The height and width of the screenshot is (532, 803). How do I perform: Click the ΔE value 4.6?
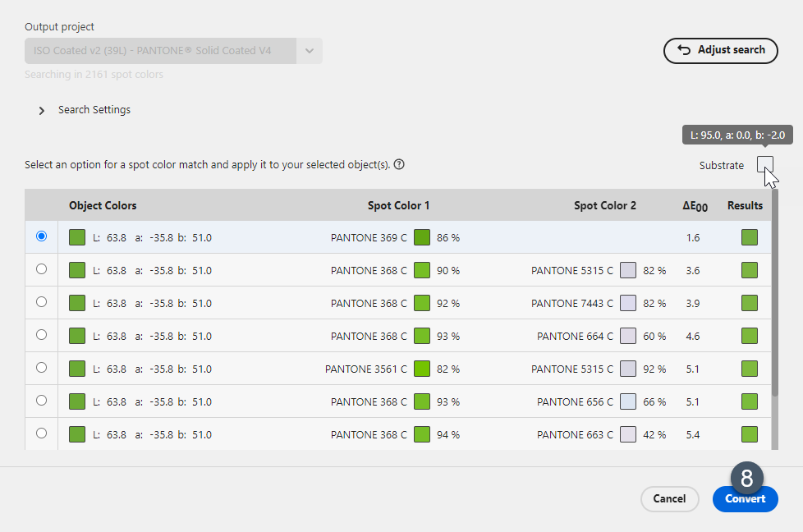point(693,336)
